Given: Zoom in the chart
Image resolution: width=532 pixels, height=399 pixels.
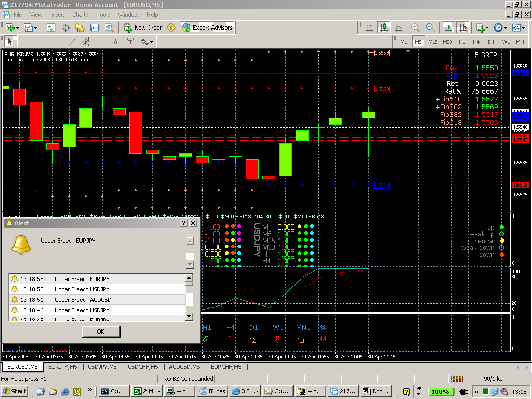Looking at the screenshot, I should [415, 28].
